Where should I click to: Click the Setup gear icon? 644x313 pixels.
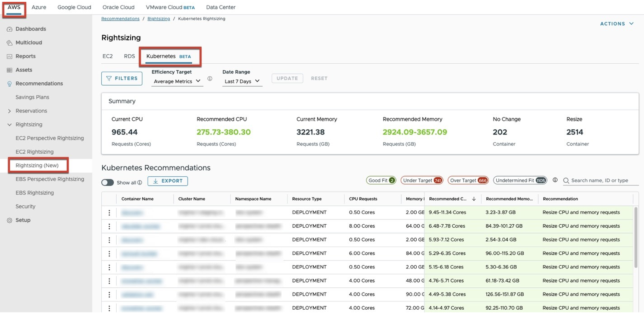coord(9,220)
